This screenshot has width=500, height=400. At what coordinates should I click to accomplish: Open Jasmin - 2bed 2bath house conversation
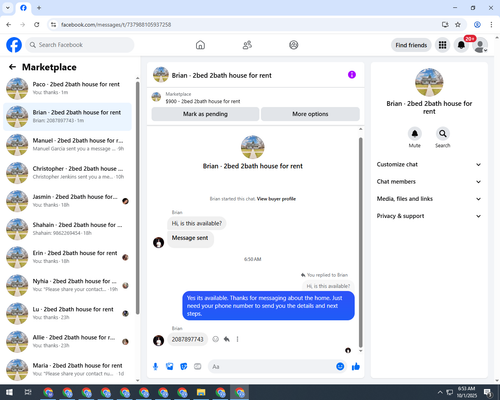pos(67,201)
